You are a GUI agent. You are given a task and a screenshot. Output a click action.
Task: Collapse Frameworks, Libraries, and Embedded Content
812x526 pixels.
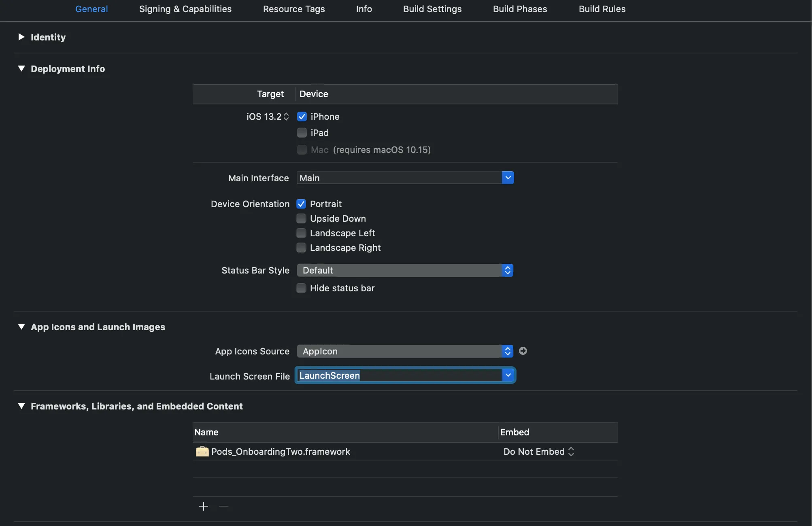[21, 406]
